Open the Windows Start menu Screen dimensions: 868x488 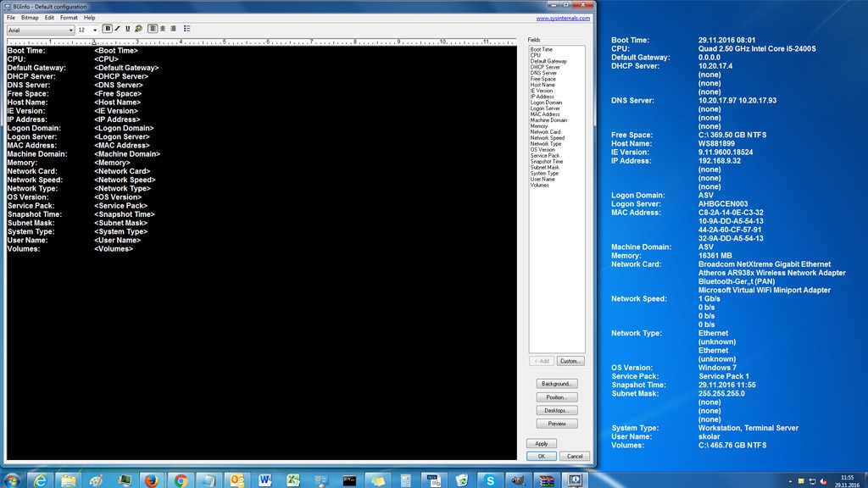click(x=12, y=480)
